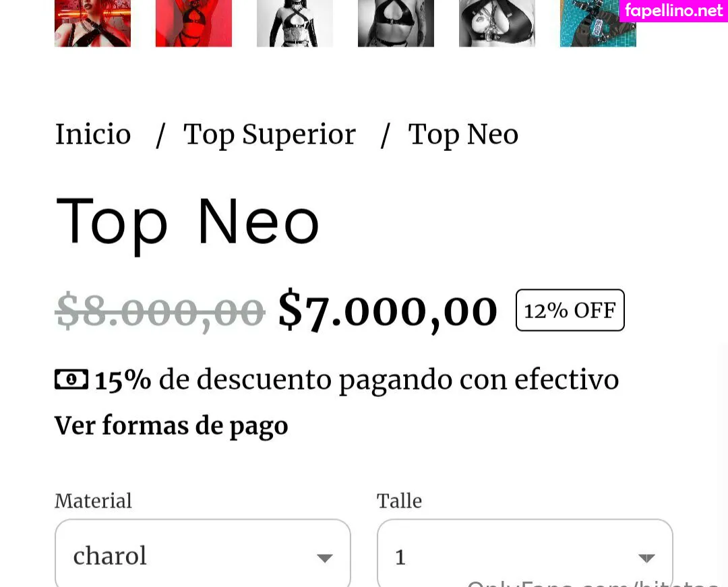Open the Material dropdown showing charol
728x587 pixels.
click(202, 553)
